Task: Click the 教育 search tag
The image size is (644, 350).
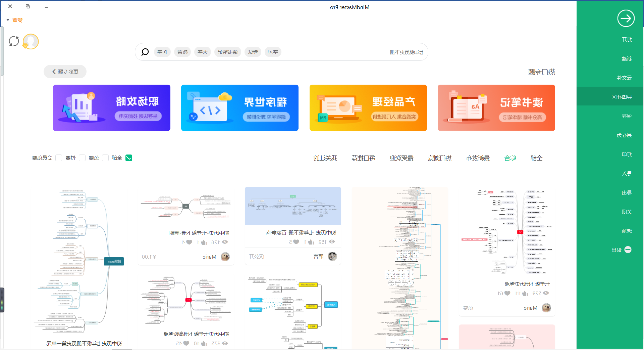Action: [x=182, y=52]
